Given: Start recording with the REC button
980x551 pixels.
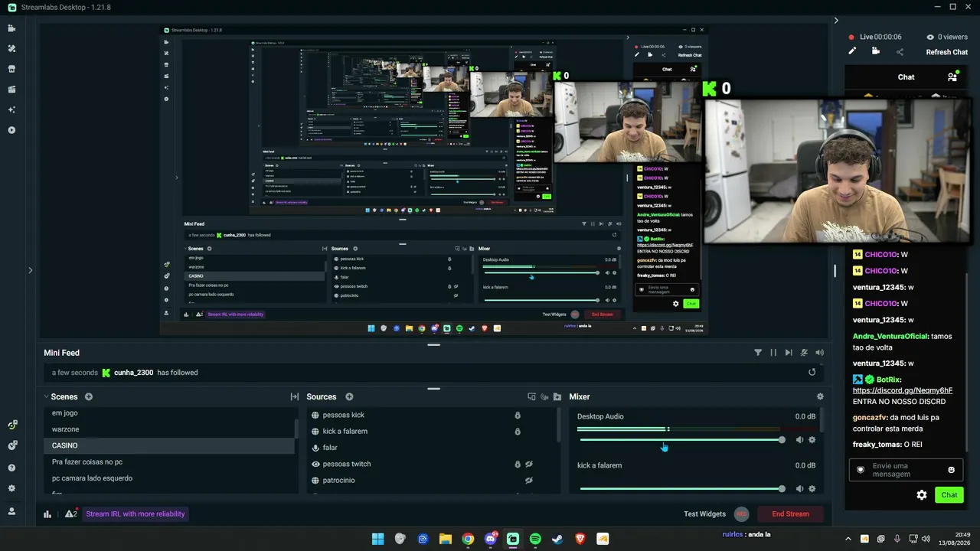Looking at the screenshot, I should click(741, 514).
